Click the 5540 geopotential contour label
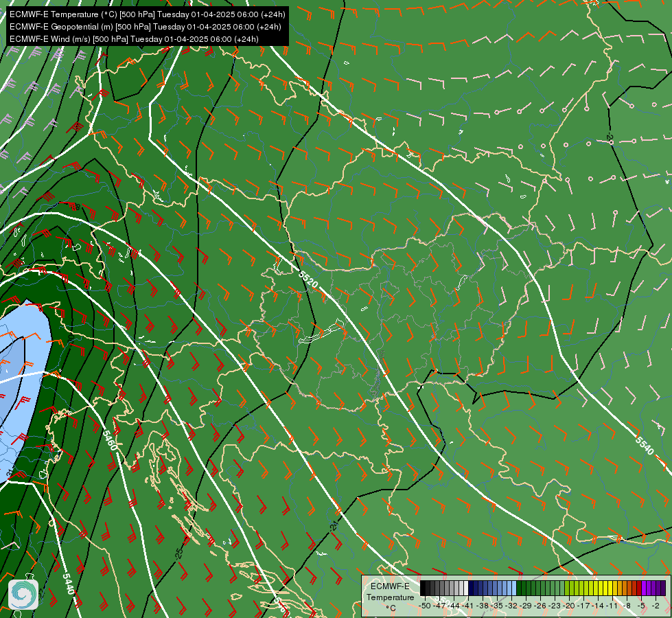This screenshot has height=618, width=672. click(x=644, y=446)
